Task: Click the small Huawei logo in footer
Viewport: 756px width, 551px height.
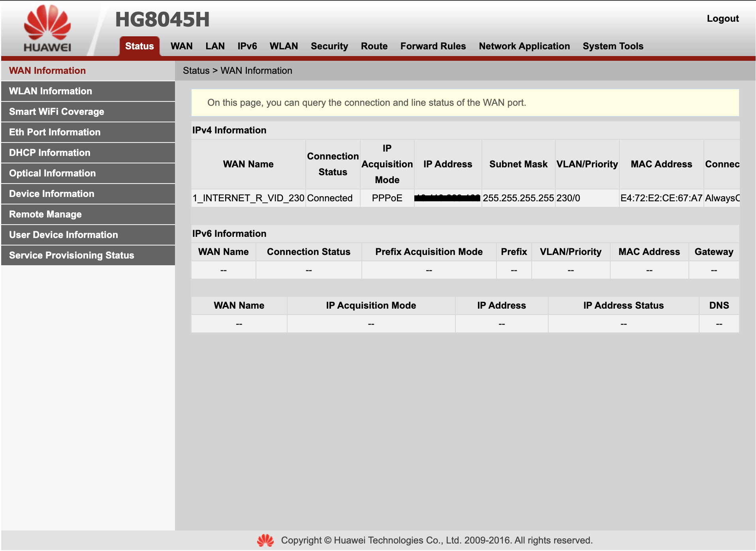Action: click(x=265, y=540)
